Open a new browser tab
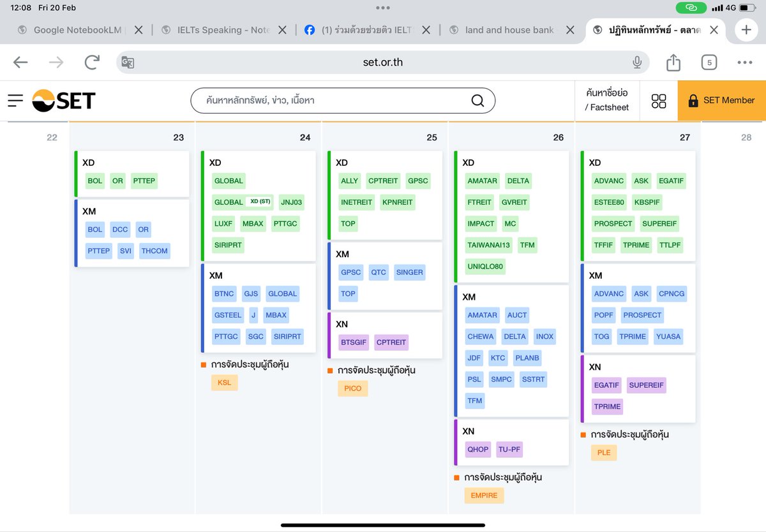Viewport: 766px width, 532px height. click(x=746, y=30)
